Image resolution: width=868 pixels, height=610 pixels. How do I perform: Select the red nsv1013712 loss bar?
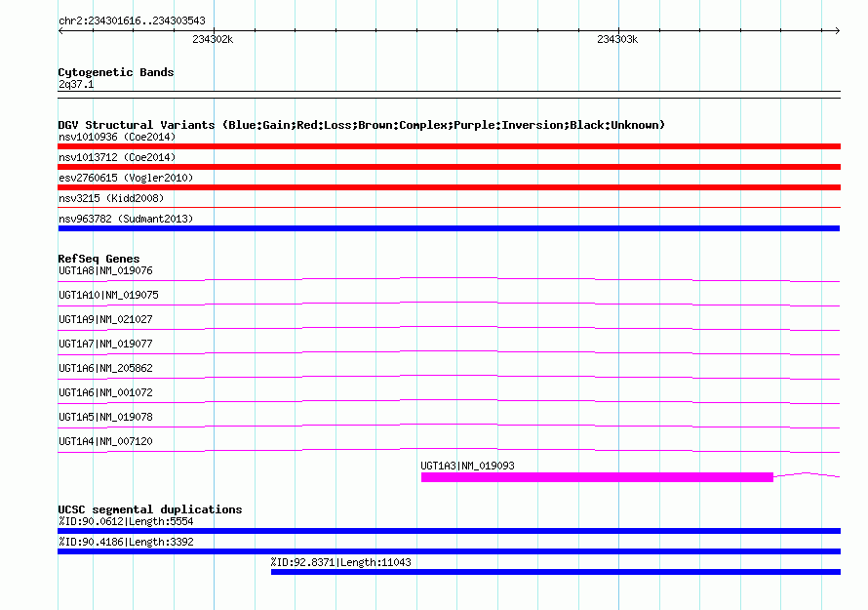(x=449, y=167)
